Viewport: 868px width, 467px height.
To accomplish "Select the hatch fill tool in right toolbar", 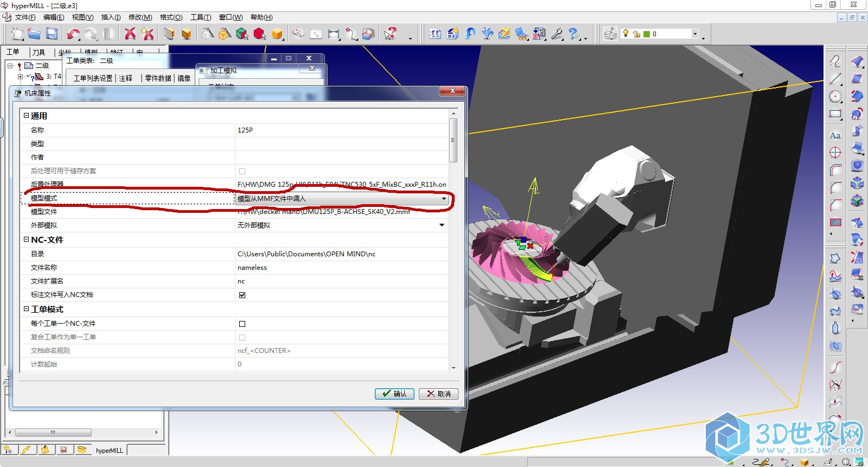I will point(835,222).
